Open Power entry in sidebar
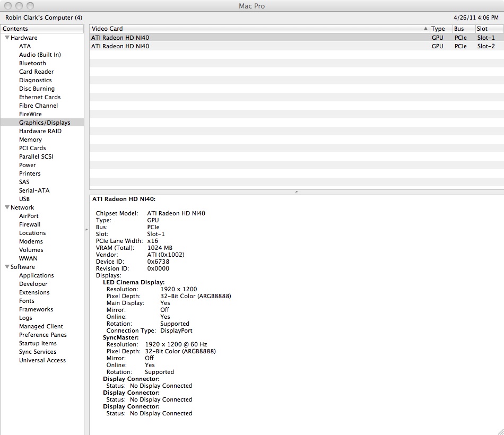Viewport: 504px width, 435px height. 27,166
